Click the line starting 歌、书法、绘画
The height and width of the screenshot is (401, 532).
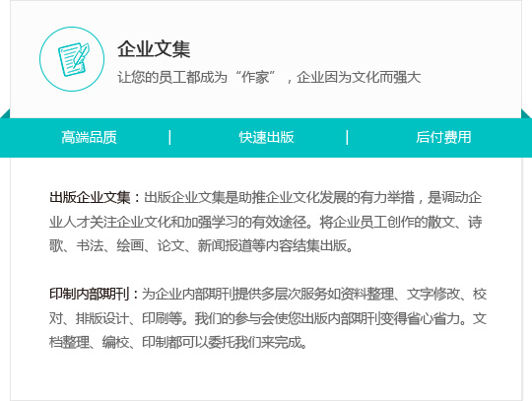(201, 245)
